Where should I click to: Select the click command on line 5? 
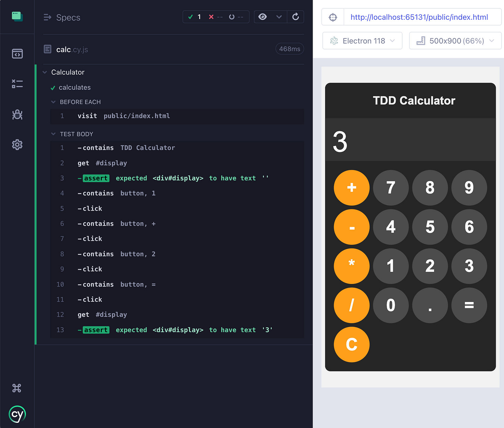(x=177, y=208)
